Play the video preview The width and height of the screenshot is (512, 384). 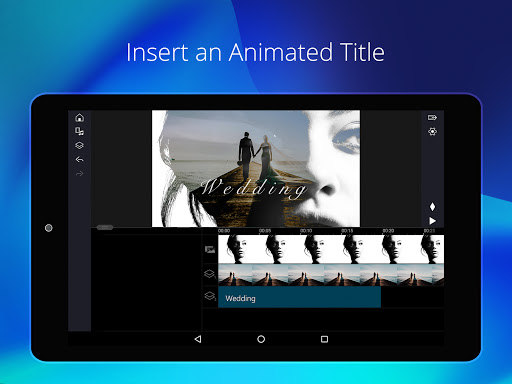pos(432,221)
